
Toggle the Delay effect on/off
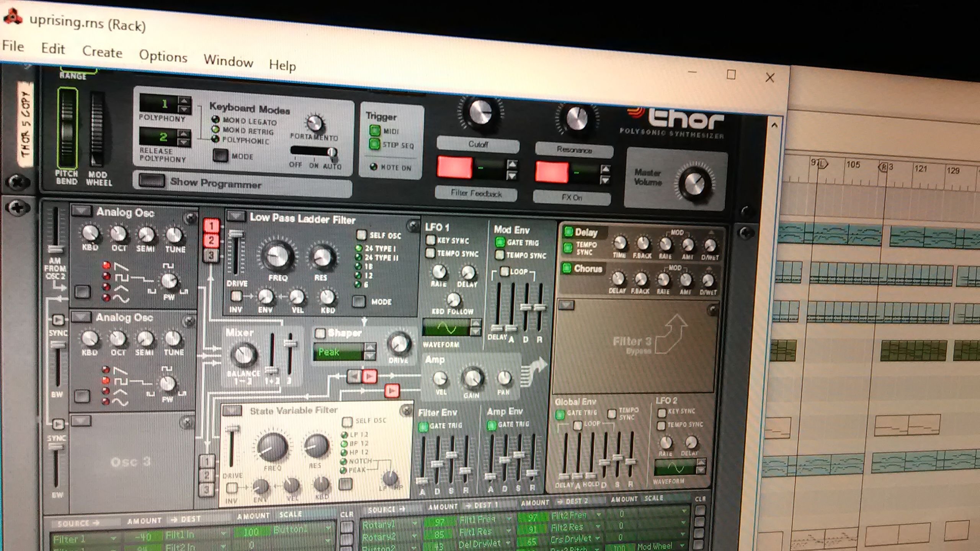click(x=568, y=231)
